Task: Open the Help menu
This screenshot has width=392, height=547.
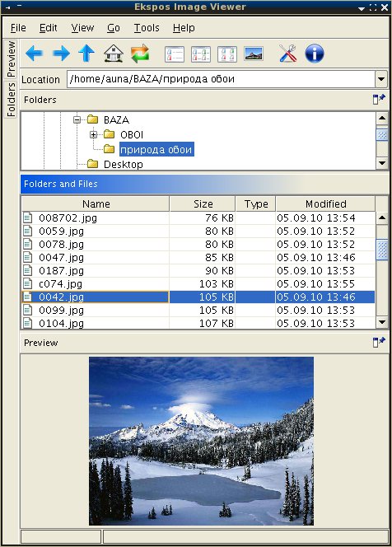Action: coord(184,28)
